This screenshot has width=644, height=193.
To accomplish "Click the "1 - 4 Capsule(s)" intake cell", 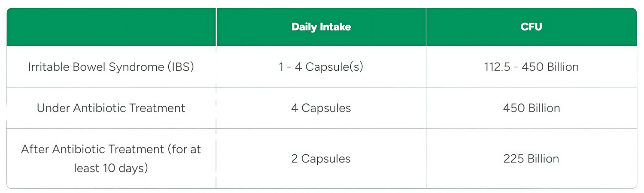I will pyautogui.click(x=321, y=67).
